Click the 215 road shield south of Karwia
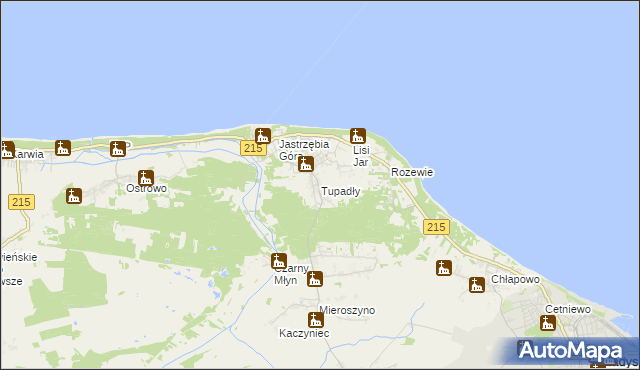 [x=21, y=202]
